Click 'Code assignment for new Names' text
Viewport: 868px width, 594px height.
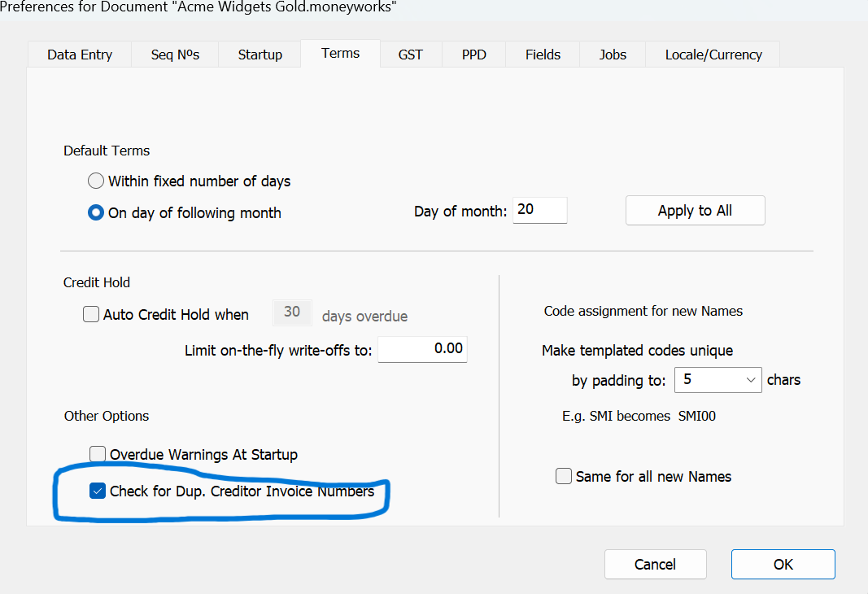tap(643, 311)
